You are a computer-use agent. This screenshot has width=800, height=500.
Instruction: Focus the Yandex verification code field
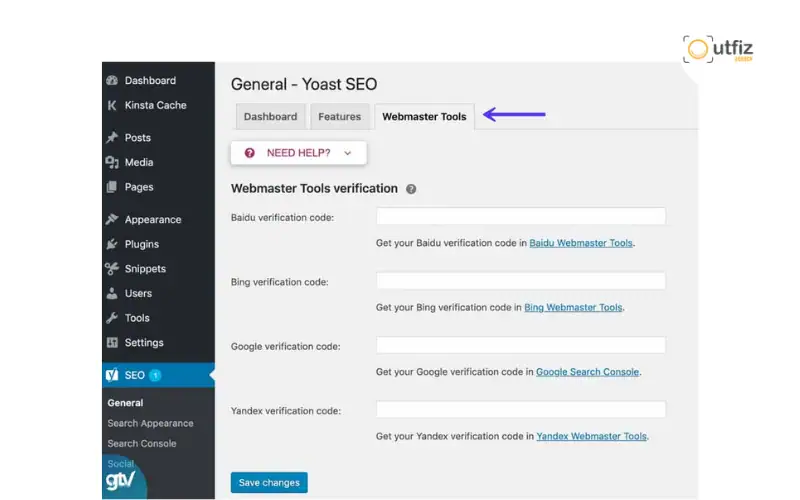[521, 409]
